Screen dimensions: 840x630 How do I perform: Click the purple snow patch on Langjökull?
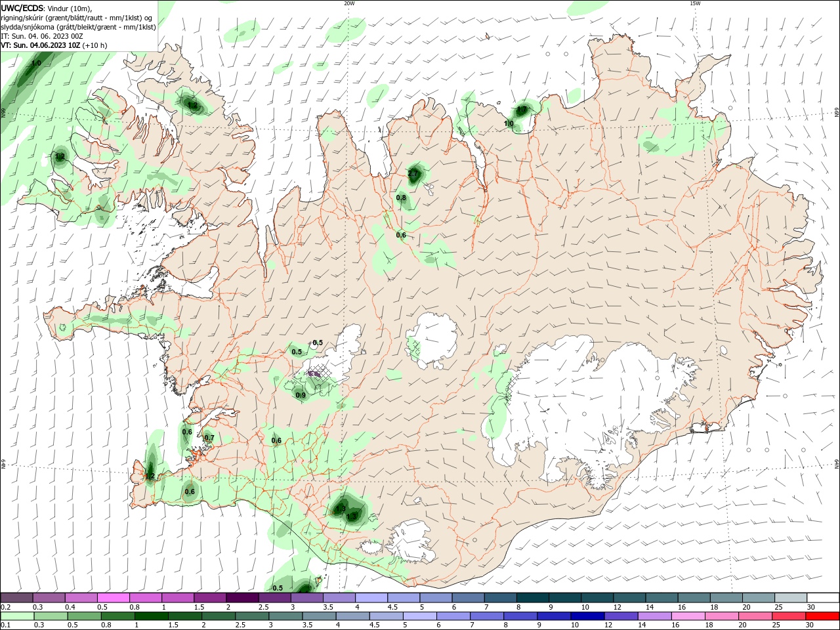315,373
